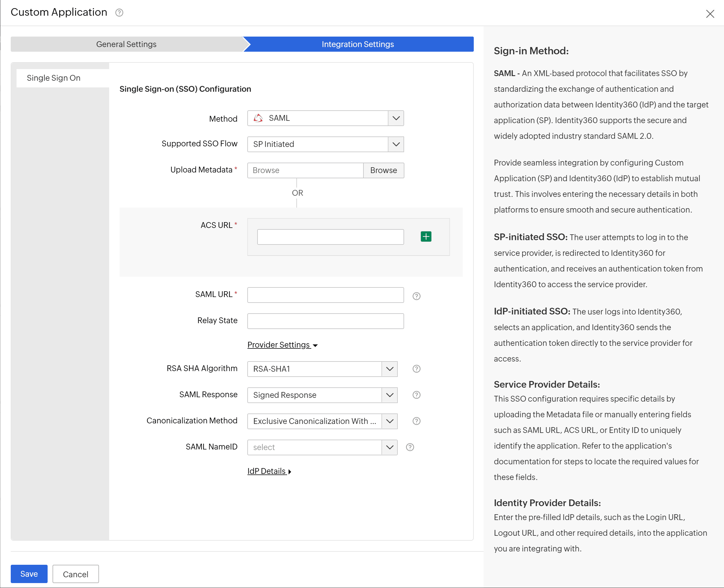Close the Custom Application dialog
Screen dimensions: 724x588
[x=710, y=14]
